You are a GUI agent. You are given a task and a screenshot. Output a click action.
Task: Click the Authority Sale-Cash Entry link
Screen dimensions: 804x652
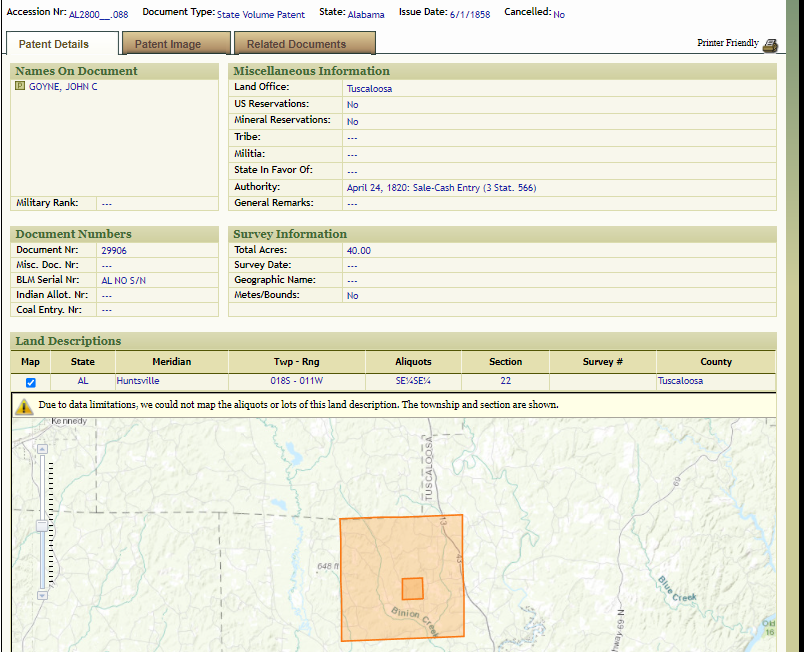click(441, 188)
